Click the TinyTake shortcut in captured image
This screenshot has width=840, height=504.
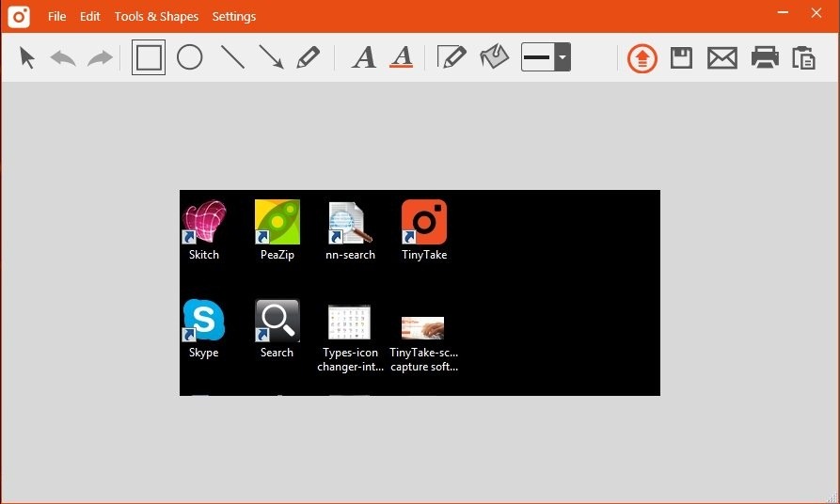pyautogui.click(x=423, y=222)
